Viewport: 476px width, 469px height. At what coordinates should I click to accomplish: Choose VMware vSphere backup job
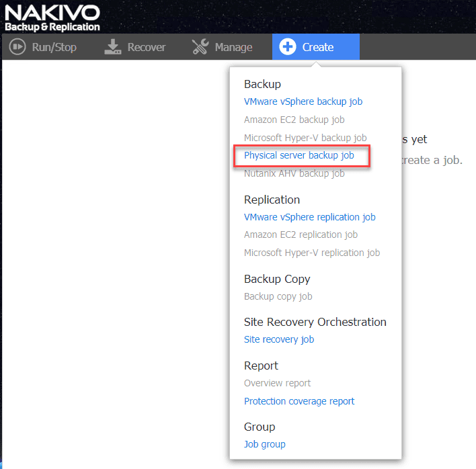[x=303, y=101]
